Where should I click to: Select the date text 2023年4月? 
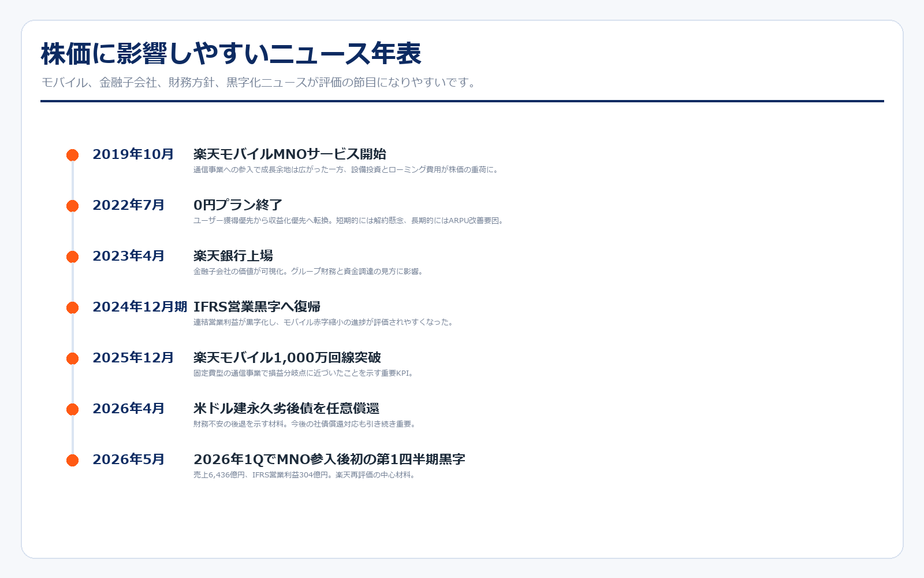pyautogui.click(x=129, y=256)
